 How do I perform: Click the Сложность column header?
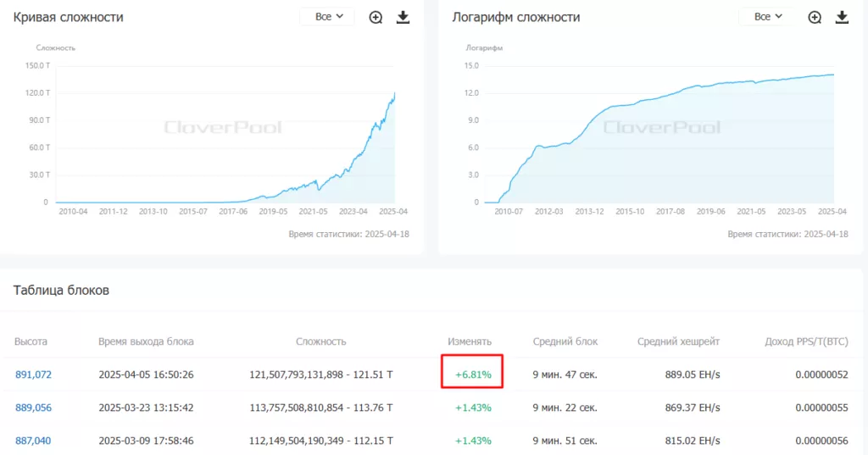320,341
